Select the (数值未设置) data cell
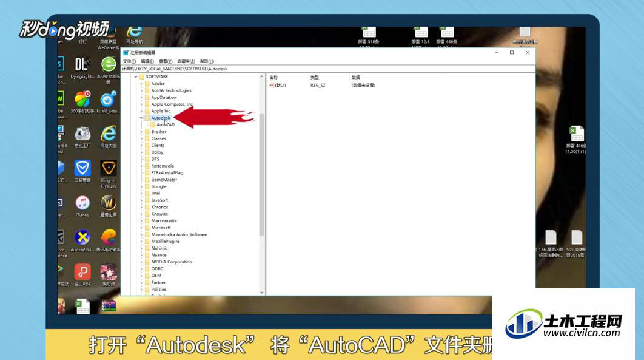 363,85
